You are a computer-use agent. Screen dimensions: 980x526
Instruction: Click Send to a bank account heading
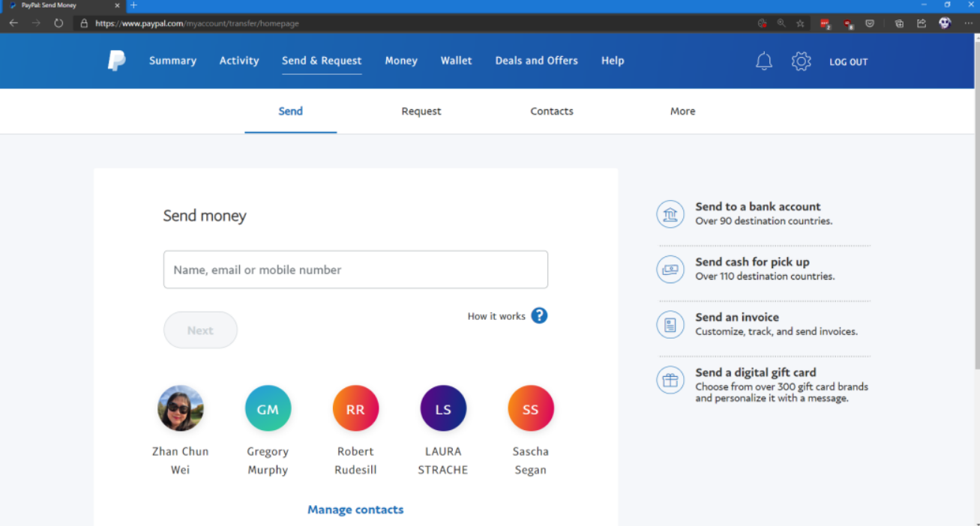[x=758, y=207]
